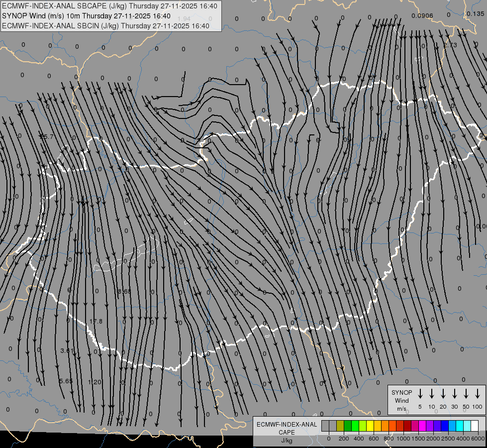Click the map value 0.0906
487x448 pixels.
coord(422,16)
